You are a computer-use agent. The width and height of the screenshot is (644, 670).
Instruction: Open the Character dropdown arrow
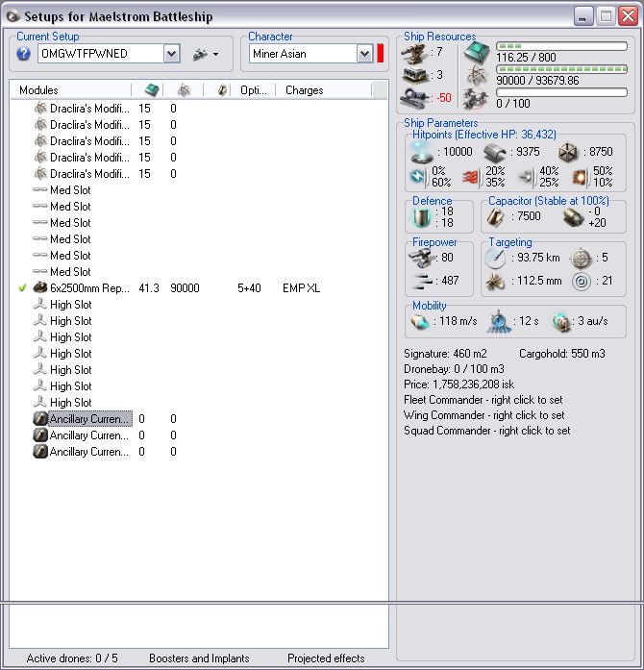point(364,54)
